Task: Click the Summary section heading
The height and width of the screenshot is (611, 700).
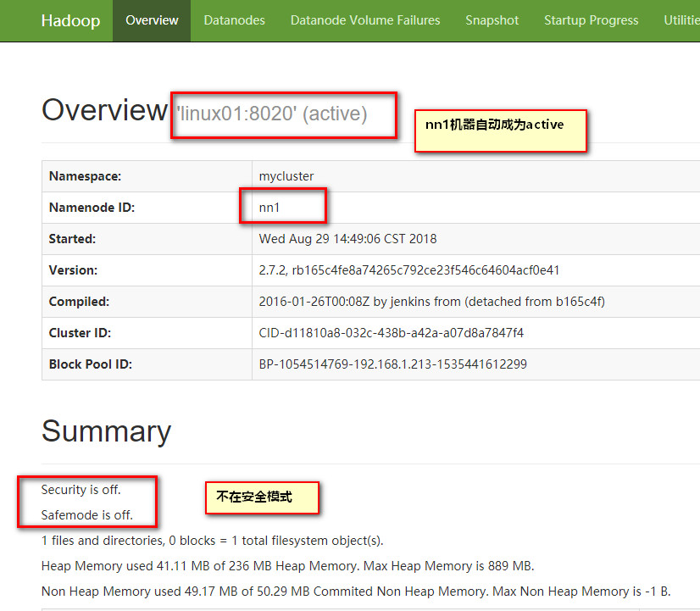Action: coord(106,431)
